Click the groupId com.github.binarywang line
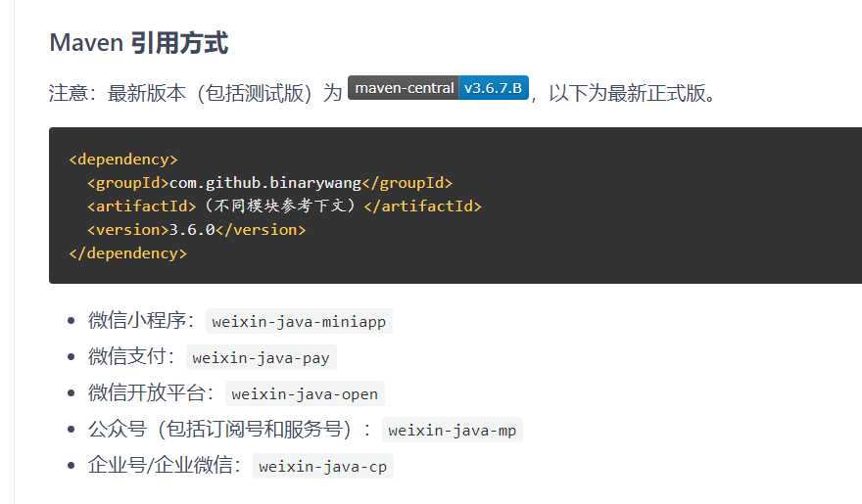 (x=269, y=183)
